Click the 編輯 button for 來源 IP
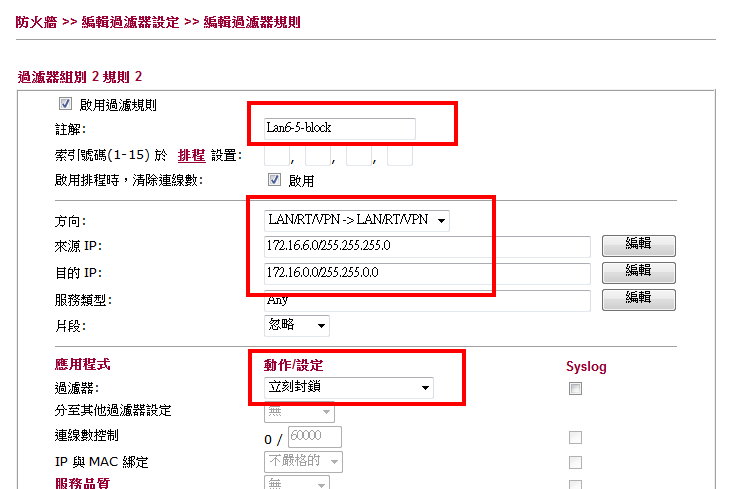 click(x=638, y=246)
